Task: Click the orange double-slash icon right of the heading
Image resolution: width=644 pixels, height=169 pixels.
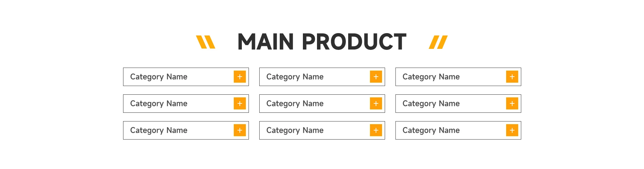Action: pos(438,42)
